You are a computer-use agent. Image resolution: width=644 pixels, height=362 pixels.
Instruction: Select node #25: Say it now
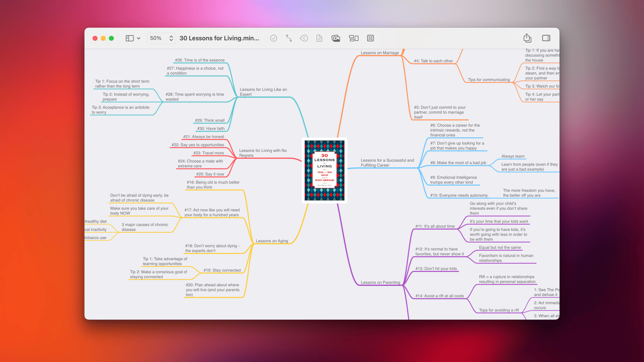pyautogui.click(x=210, y=174)
